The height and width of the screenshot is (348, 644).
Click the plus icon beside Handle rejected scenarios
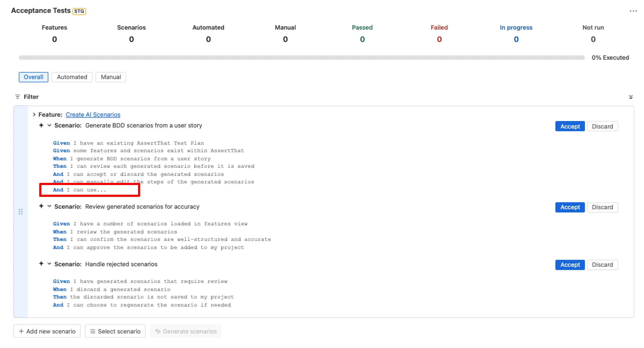[41, 264]
